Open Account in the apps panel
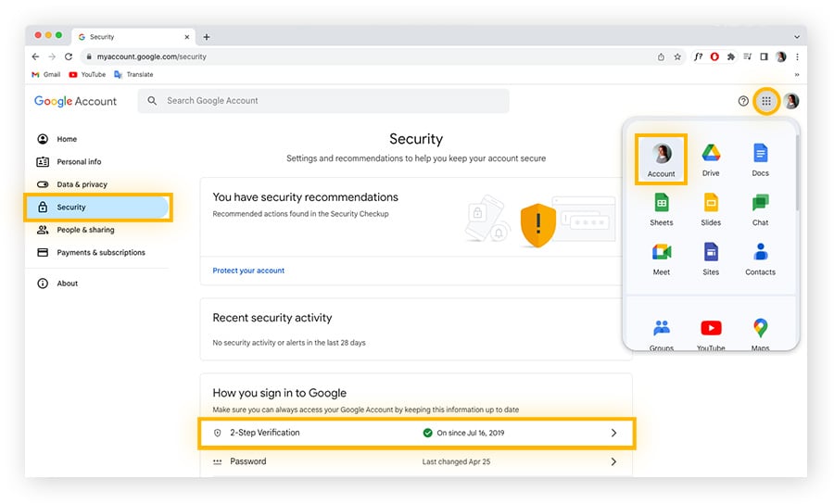 click(661, 159)
